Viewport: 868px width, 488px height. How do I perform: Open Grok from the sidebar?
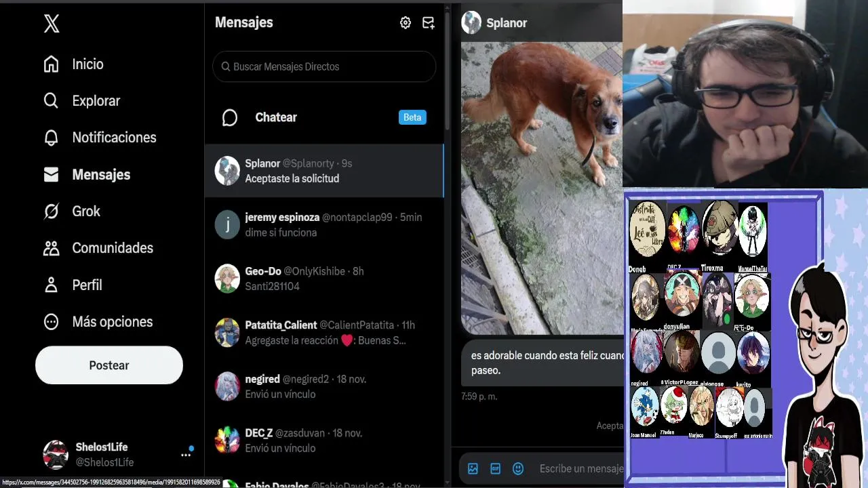[71, 211]
